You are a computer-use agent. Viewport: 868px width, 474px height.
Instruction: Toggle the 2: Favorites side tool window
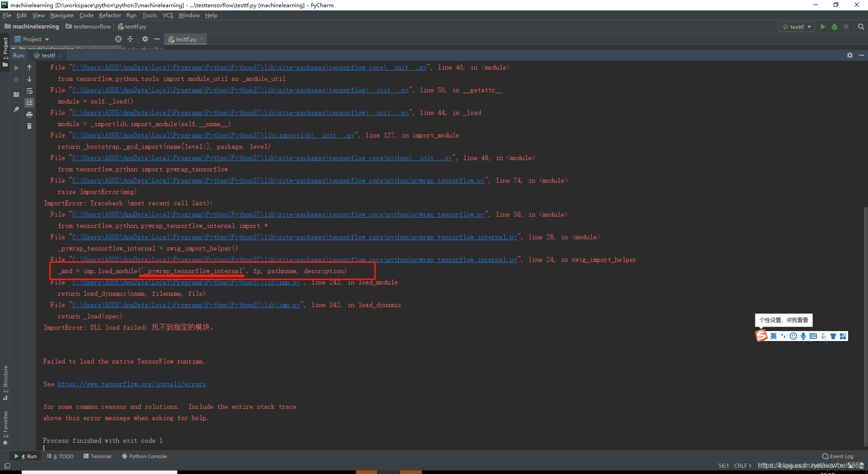click(x=5, y=428)
